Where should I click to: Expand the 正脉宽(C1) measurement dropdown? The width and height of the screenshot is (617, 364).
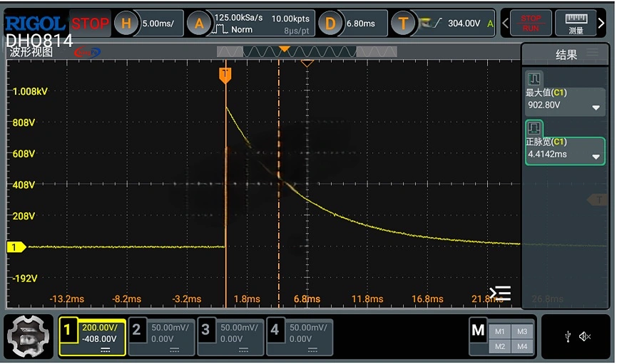pos(596,157)
